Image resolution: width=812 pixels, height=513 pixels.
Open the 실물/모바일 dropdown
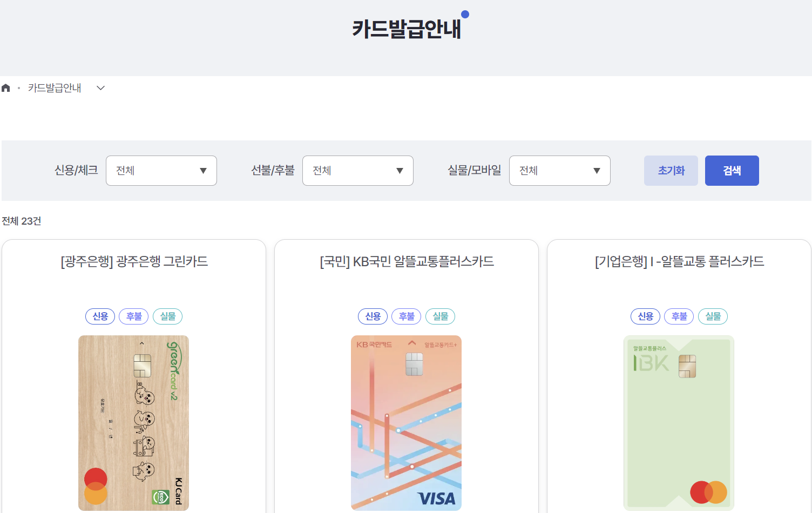pyautogui.click(x=560, y=171)
